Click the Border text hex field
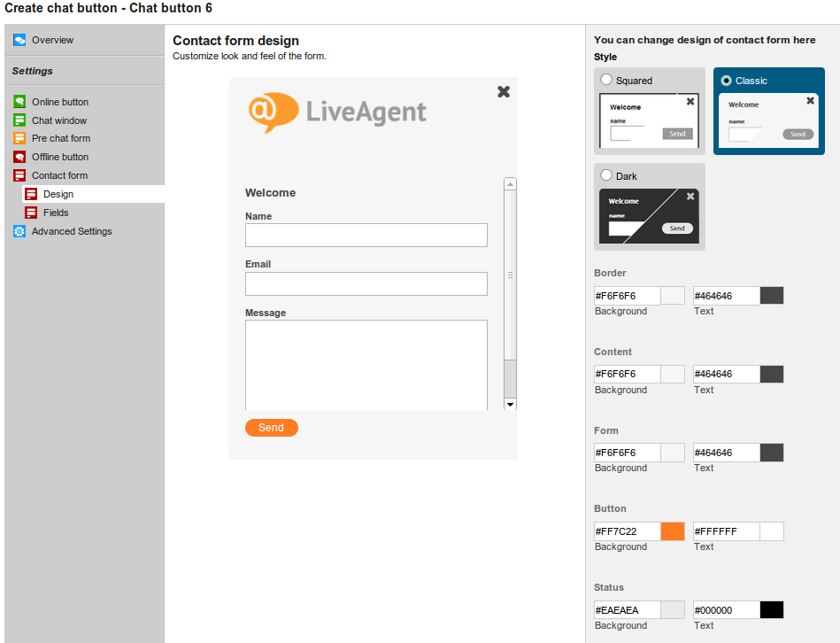Viewport: 840px width, 643px height. pyautogui.click(x=727, y=296)
